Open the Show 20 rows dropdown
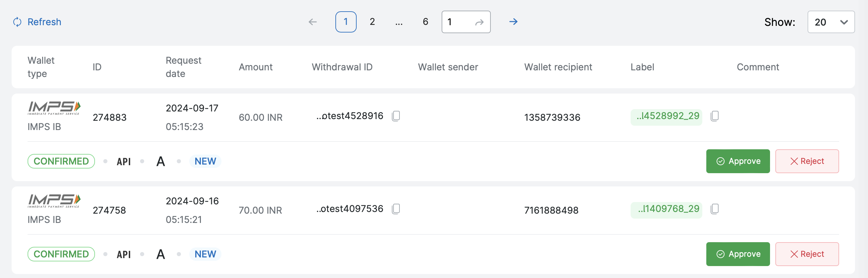868x278 pixels. pyautogui.click(x=830, y=22)
